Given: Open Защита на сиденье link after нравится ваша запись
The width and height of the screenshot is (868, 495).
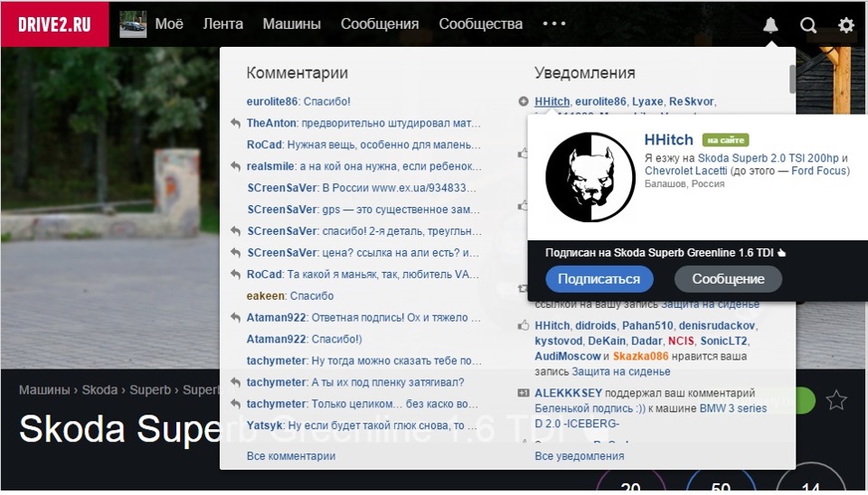Looking at the screenshot, I should [x=621, y=371].
